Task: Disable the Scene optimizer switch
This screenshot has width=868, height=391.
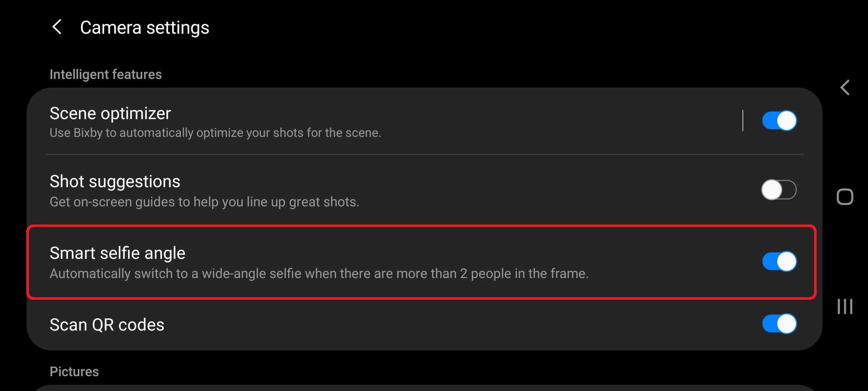Action: pyautogui.click(x=779, y=121)
